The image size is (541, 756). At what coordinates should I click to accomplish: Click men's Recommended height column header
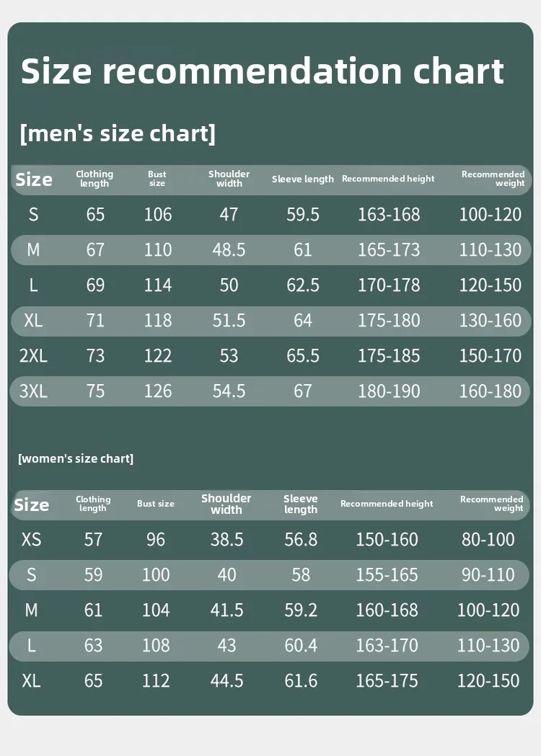[x=388, y=179]
